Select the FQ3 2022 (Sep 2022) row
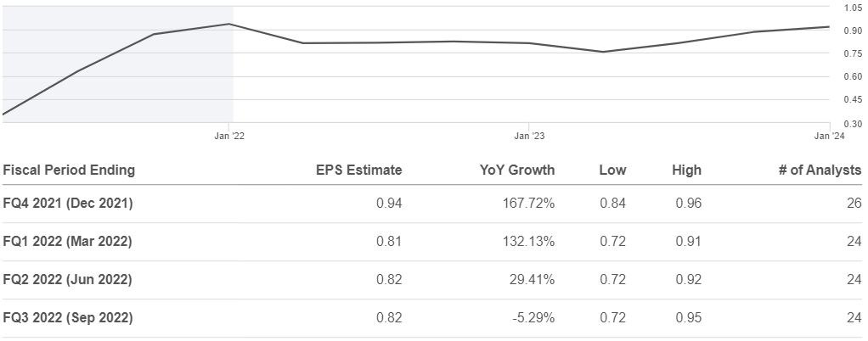This screenshot has height=341, width=868. coord(431,318)
